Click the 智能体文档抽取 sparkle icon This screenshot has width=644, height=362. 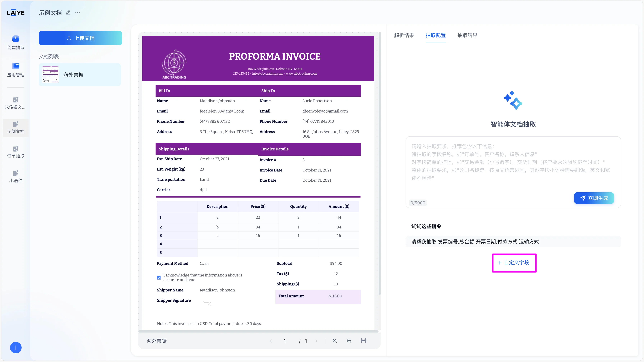click(x=513, y=100)
